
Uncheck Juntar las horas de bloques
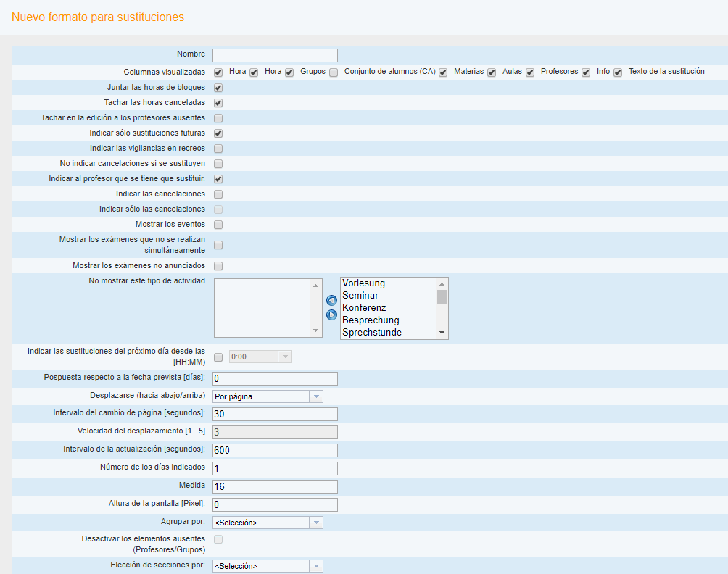tap(218, 88)
